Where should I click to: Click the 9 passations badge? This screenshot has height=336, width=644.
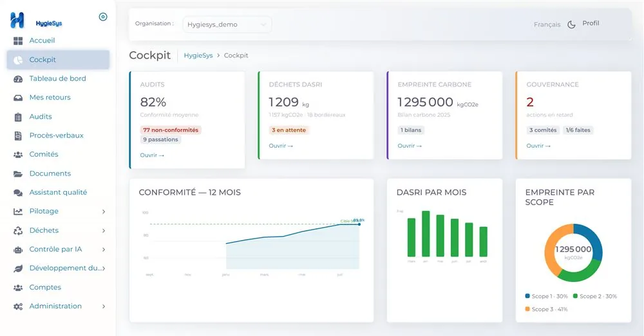(160, 140)
